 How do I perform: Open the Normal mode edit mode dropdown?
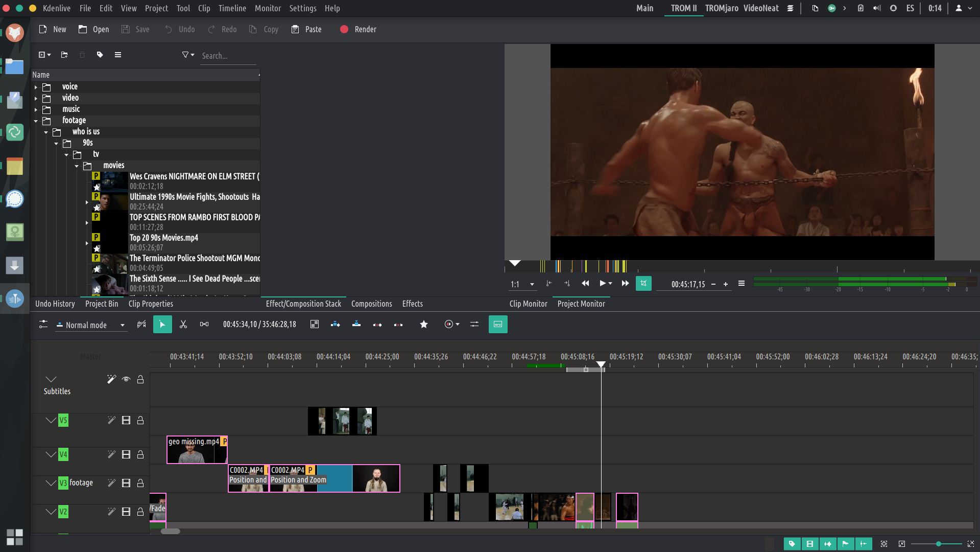point(91,325)
